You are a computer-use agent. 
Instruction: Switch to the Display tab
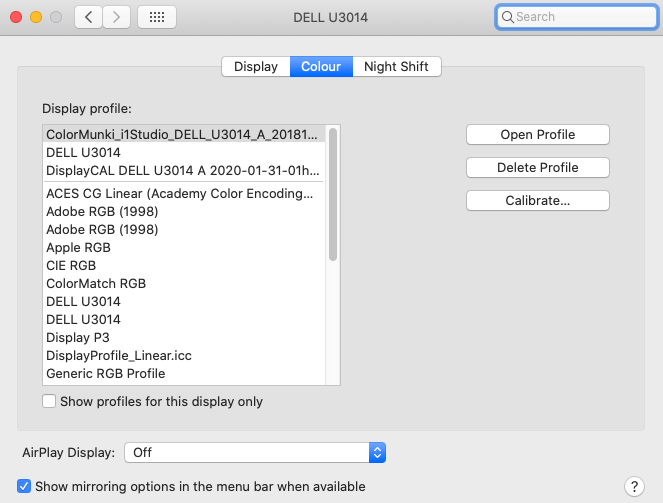click(256, 66)
